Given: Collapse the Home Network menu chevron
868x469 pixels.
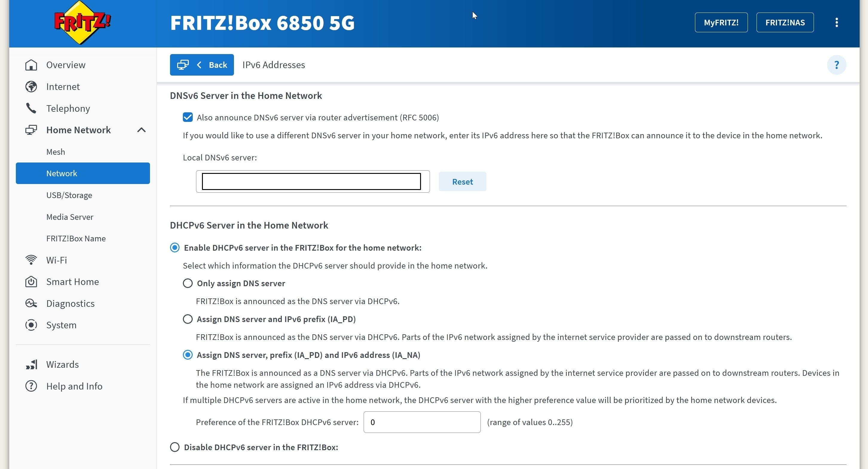Looking at the screenshot, I should tap(142, 130).
